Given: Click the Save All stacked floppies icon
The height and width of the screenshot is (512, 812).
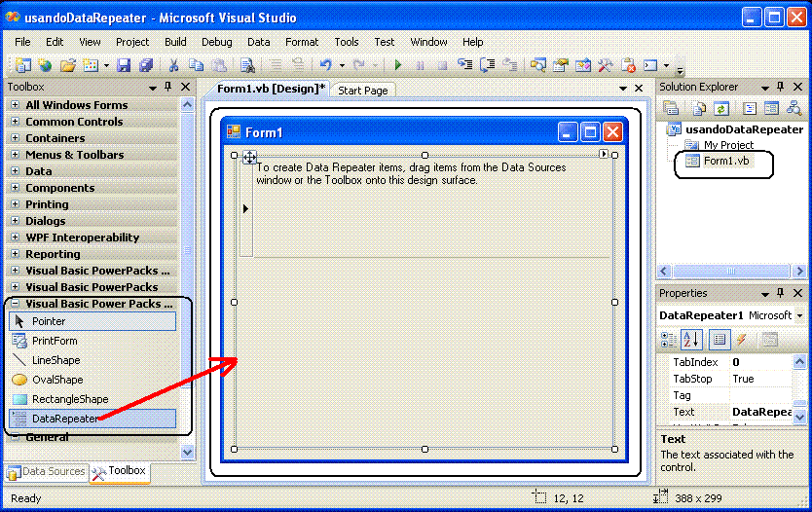Looking at the screenshot, I should coord(146,65).
